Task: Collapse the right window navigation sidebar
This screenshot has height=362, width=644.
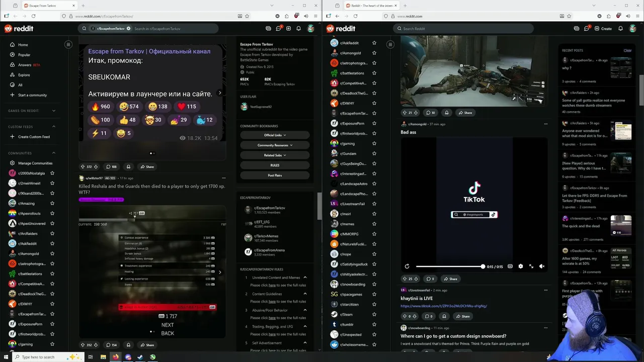Action: click(390, 45)
